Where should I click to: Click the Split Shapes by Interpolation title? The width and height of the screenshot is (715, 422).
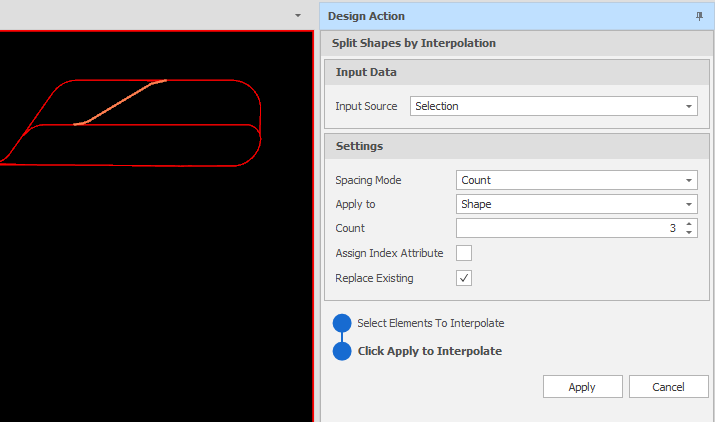414,43
